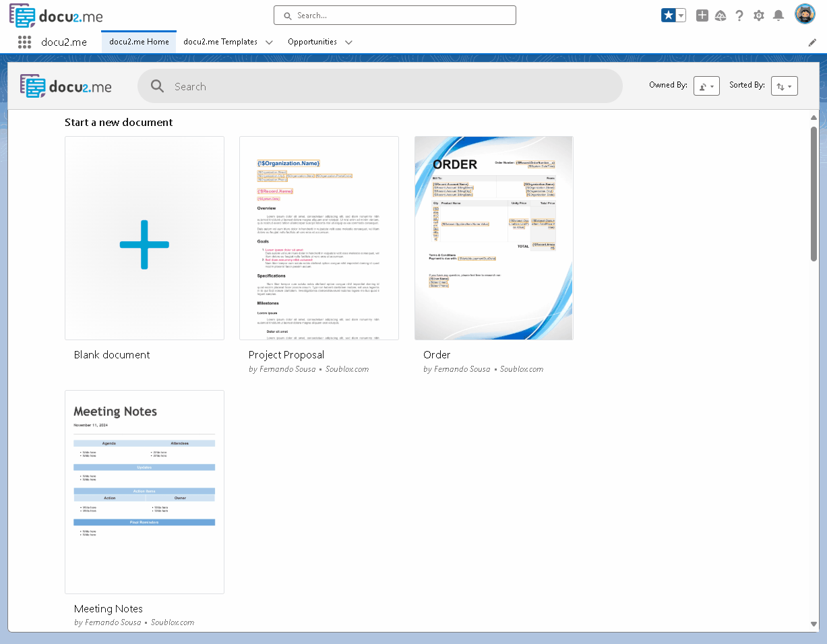
Task: Click the magnifier icon in document search
Action: pos(157,86)
